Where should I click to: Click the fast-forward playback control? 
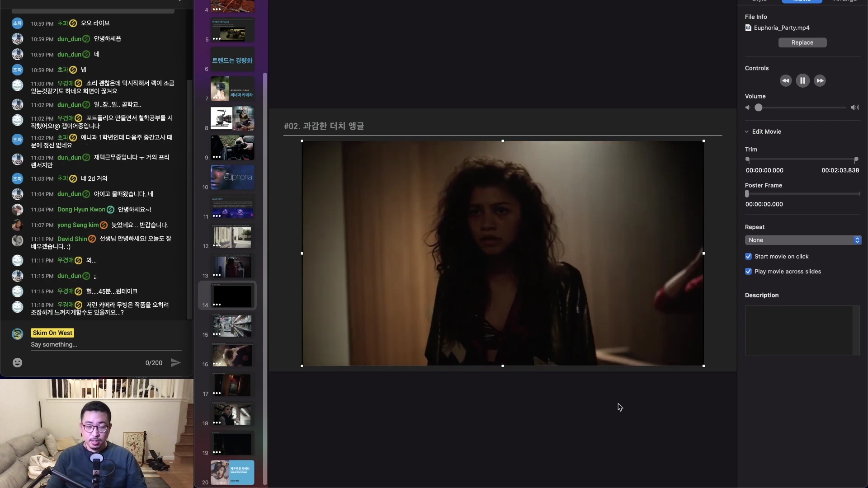coord(820,81)
